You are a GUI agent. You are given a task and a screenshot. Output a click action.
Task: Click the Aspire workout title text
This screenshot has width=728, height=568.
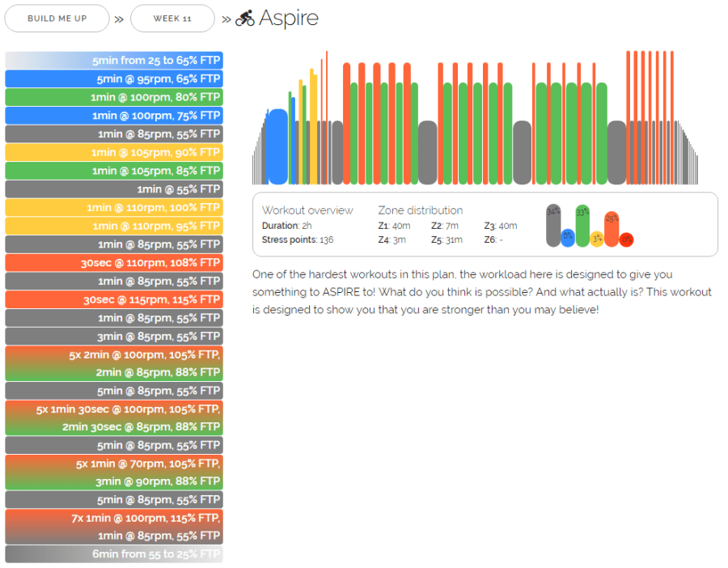click(289, 19)
